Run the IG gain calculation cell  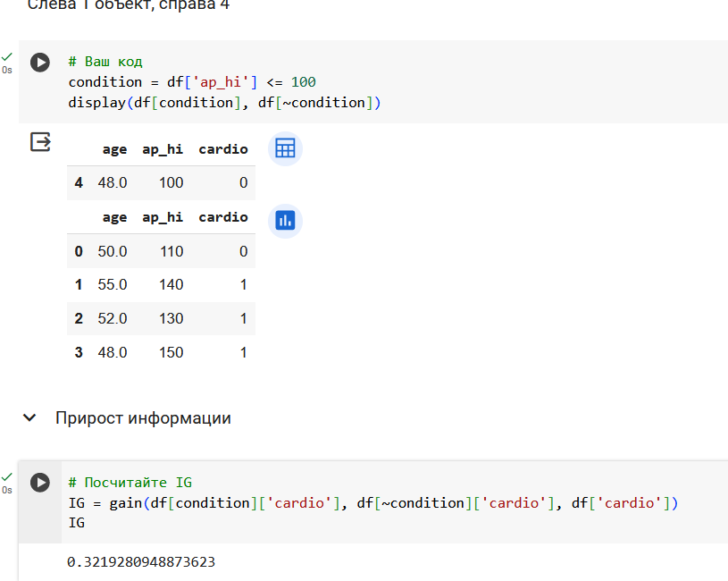point(40,483)
